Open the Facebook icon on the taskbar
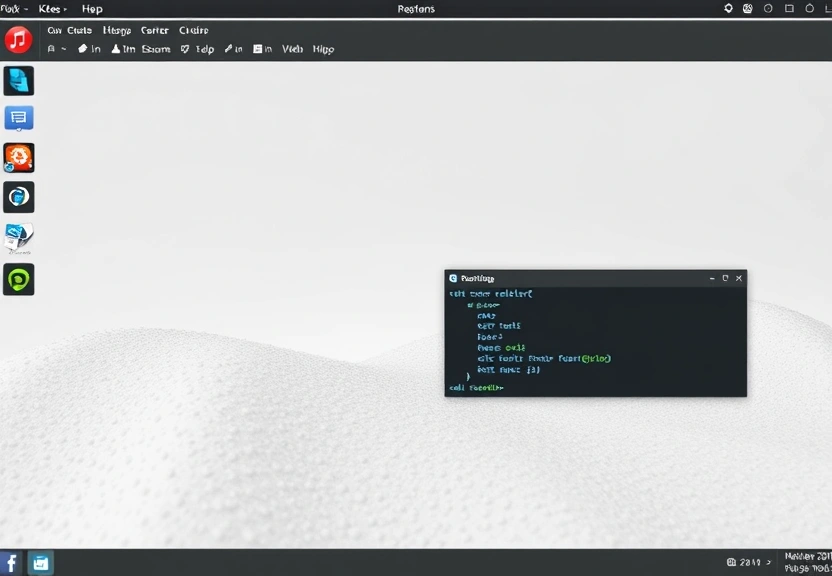This screenshot has width=832, height=576. coord(11,562)
